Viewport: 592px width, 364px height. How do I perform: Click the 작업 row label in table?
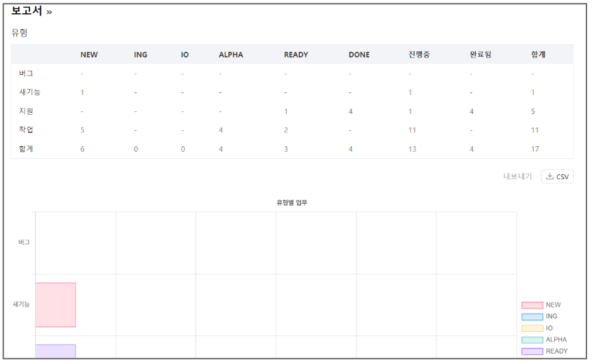[26, 130]
